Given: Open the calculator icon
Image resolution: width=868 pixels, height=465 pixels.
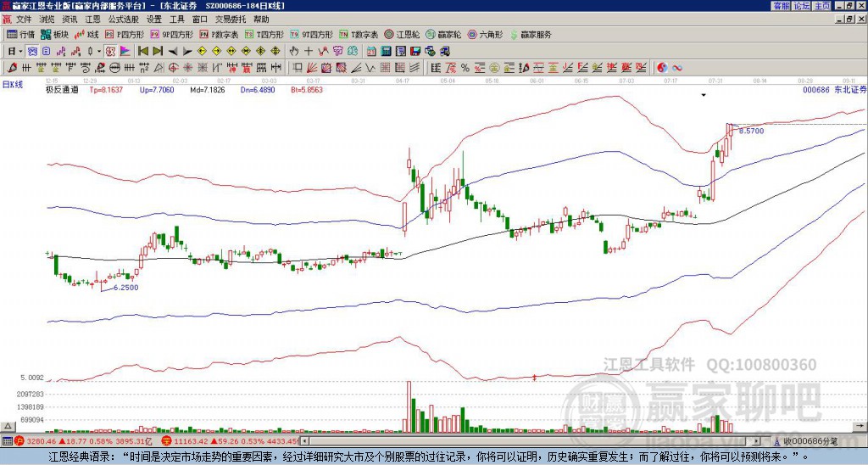Looking at the screenshot, I should [x=386, y=52].
